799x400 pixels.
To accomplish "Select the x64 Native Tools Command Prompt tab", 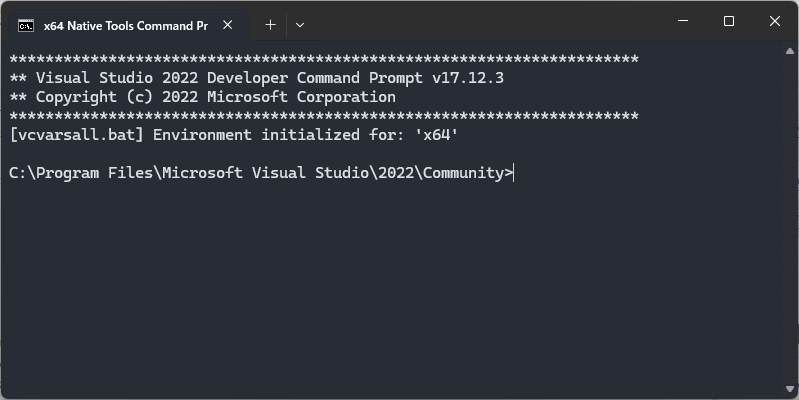I will pyautogui.click(x=125, y=25).
